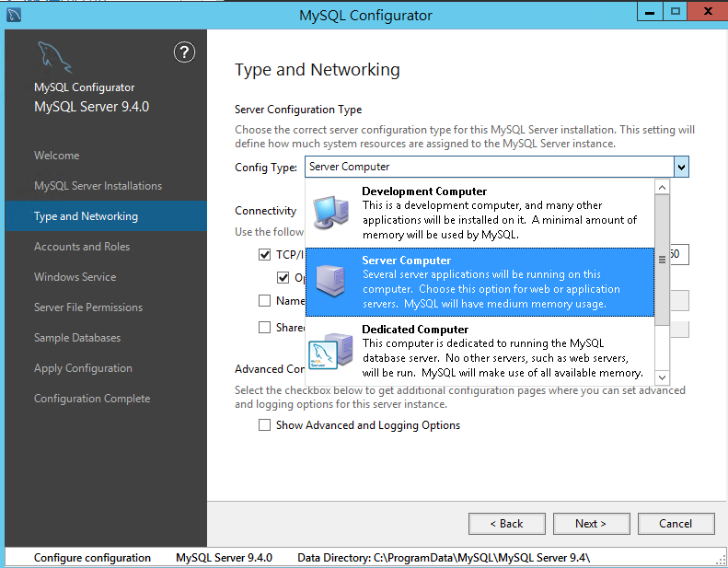Open the Server File Permissions step
The image size is (728, 568).
tap(88, 307)
